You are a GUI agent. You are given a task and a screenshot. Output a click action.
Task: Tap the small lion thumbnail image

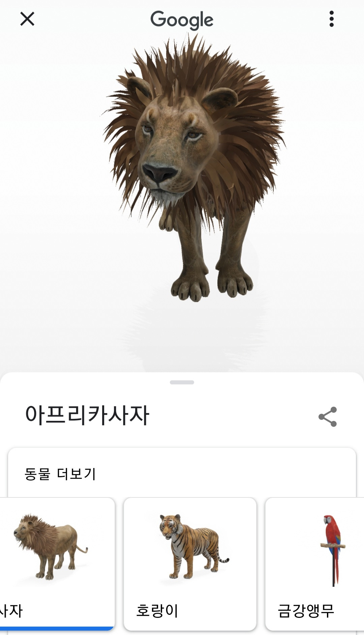(51, 547)
